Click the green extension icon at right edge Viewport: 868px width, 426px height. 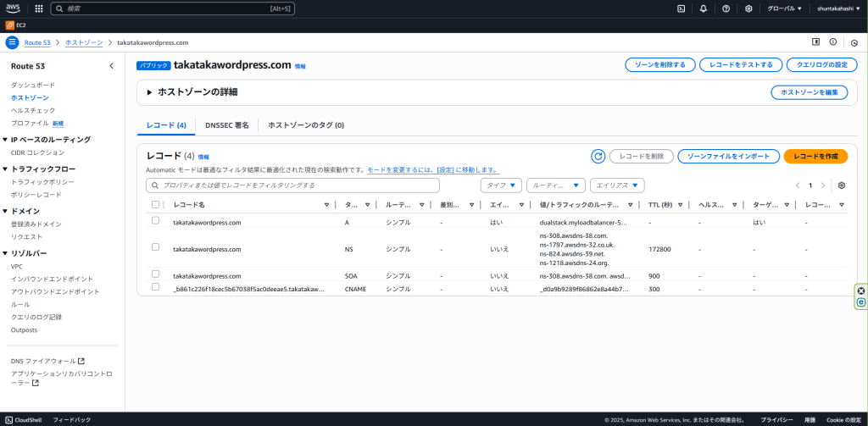tap(861, 302)
